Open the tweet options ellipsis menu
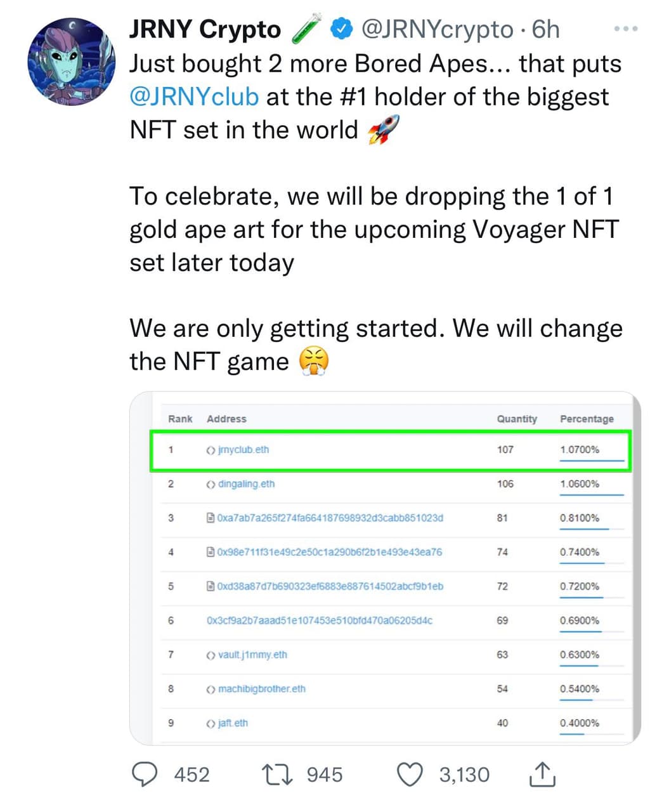 (626, 29)
